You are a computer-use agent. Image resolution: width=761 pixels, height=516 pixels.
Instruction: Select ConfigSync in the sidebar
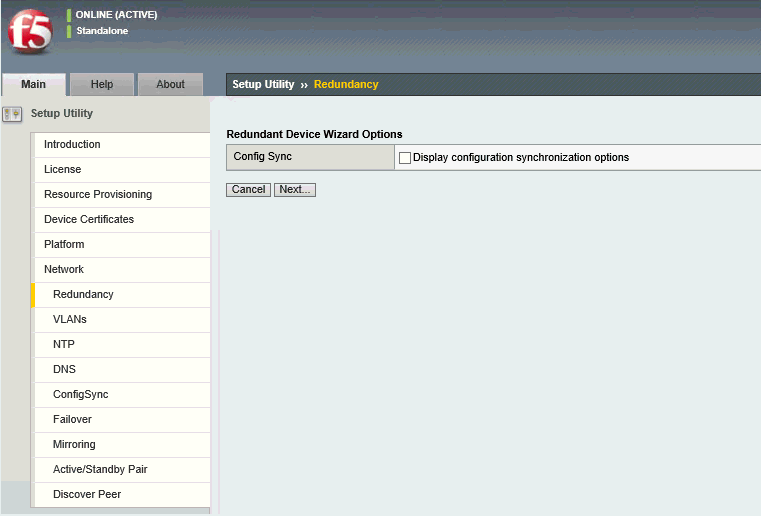click(x=80, y=395)
